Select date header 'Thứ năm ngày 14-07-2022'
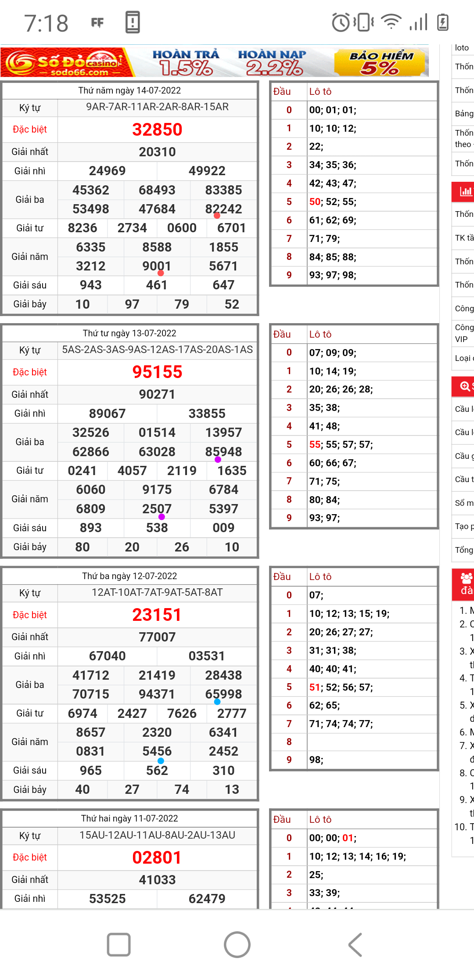 129,90
